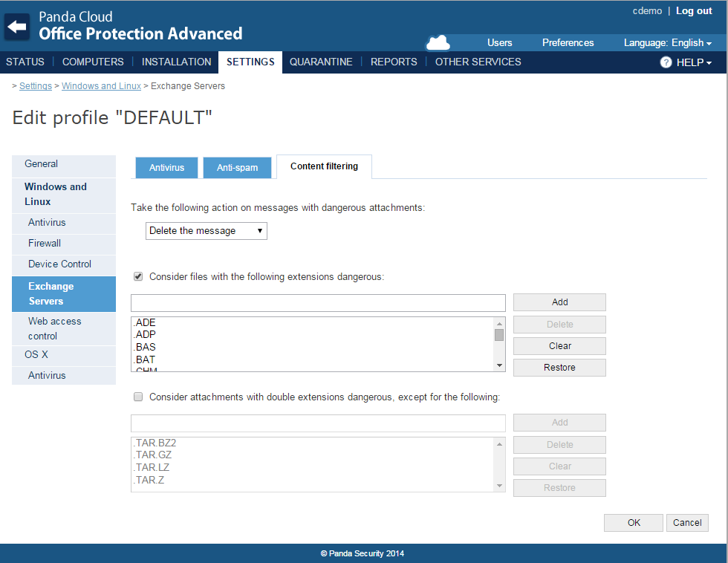This screenshot has height=563, width=728.
Task: Click Windows and Linux breadcrumb link
Action: pyautogui.click(x=101, y=86)
